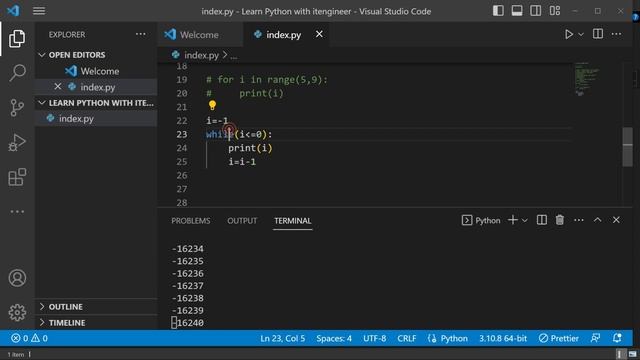Click Ln 23, Col 5 in status bar
640x360 pixels.
pyautogui.click(x=282, y=338)
